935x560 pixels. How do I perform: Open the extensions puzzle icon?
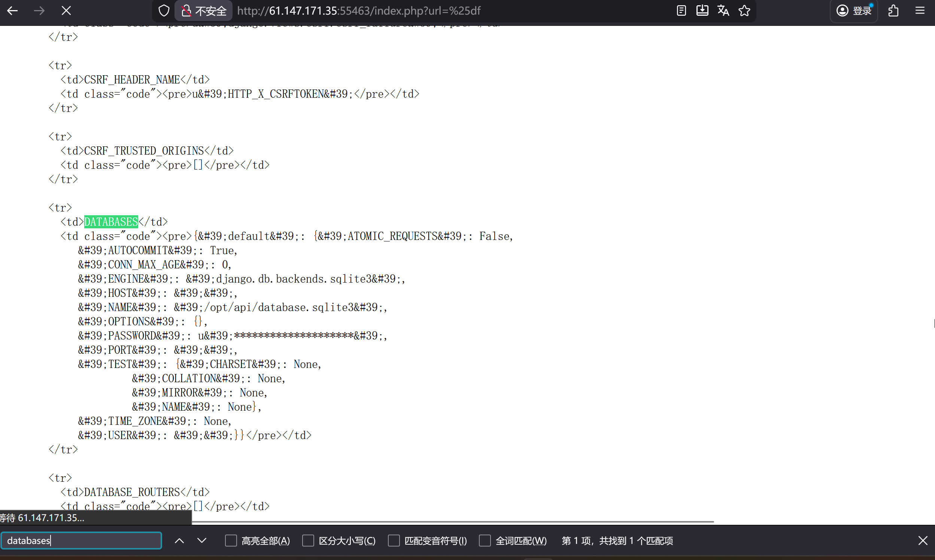893,10
